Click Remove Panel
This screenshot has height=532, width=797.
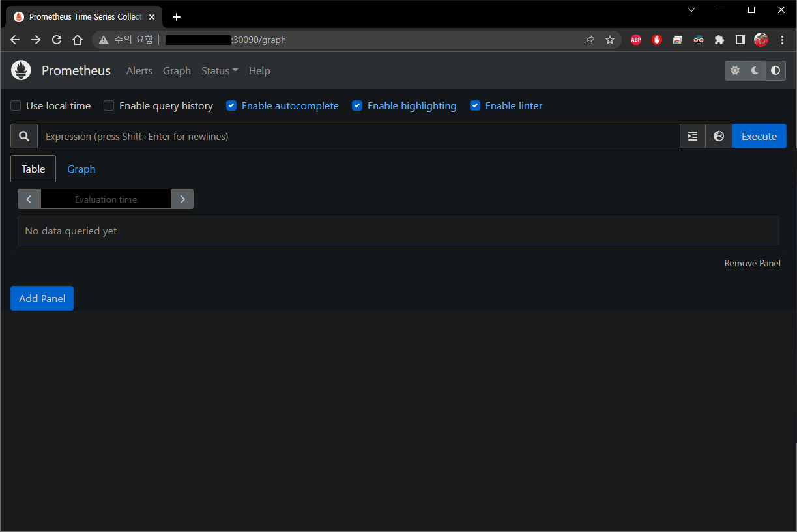[752, 263]
